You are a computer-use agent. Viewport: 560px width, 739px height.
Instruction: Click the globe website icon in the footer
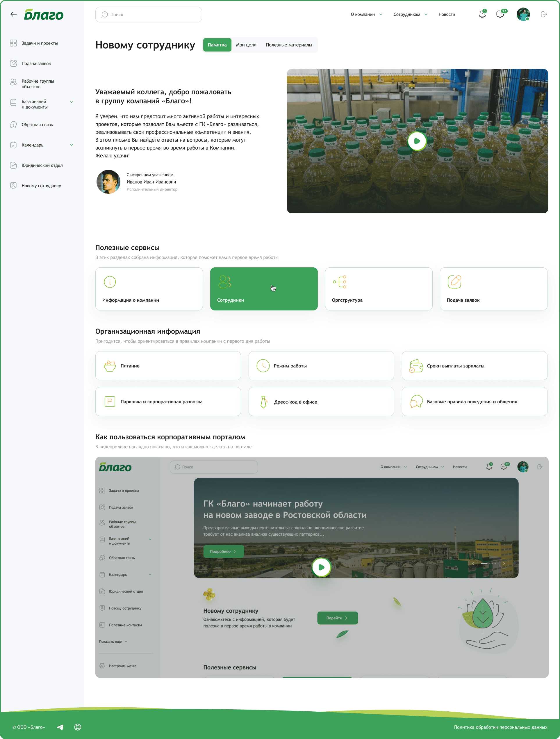(77, 727)
